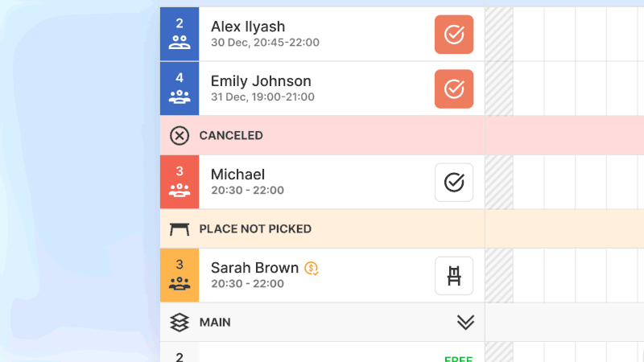Click the table icon in Place Not Picked
644x362 pixels.
point(180,229)
